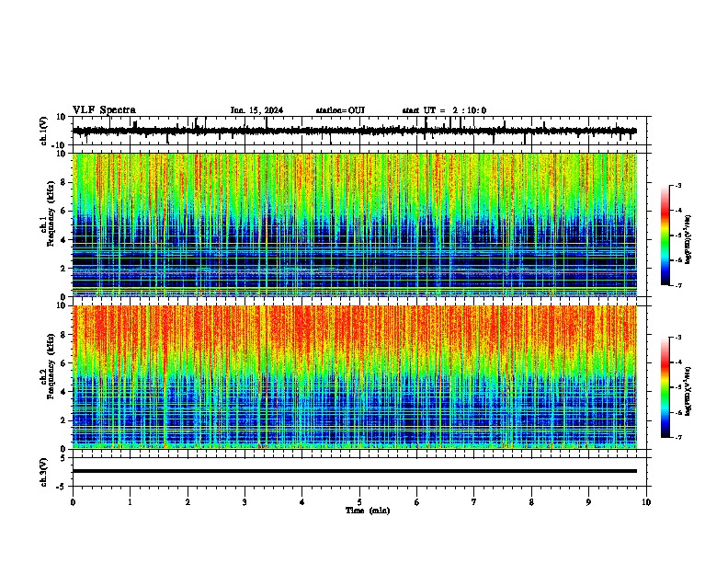This screenshot has width=728, height=563.
Task: Click time axis tick label "9" at bottom
Action: pos(588,502)
